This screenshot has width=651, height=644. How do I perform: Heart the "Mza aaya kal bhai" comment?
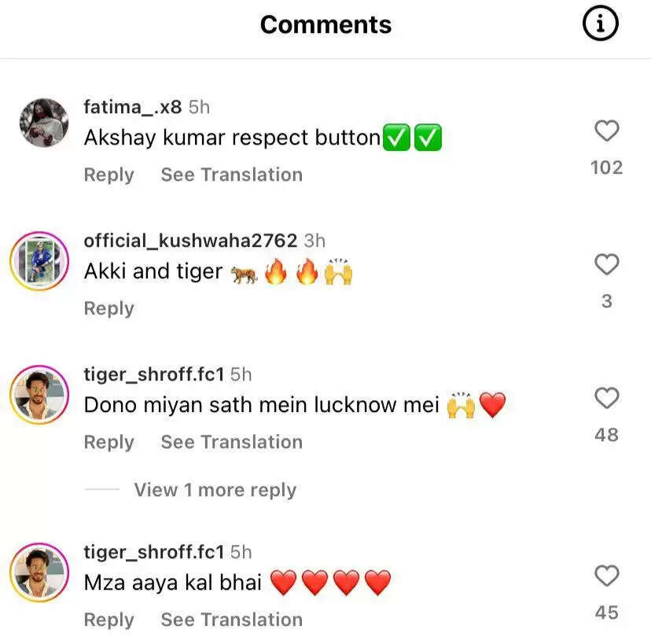point(606,576)
